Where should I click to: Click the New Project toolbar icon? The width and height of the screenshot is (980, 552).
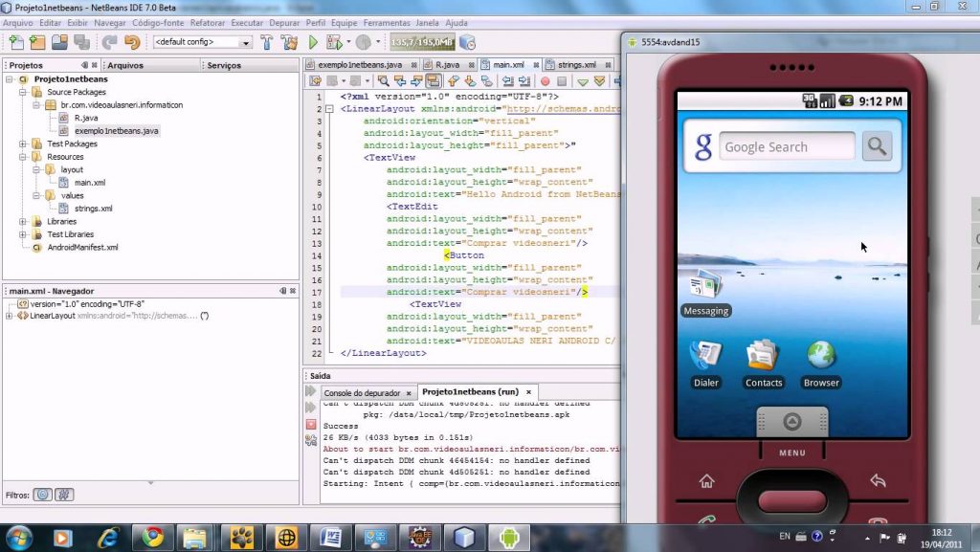click(37, 42)
